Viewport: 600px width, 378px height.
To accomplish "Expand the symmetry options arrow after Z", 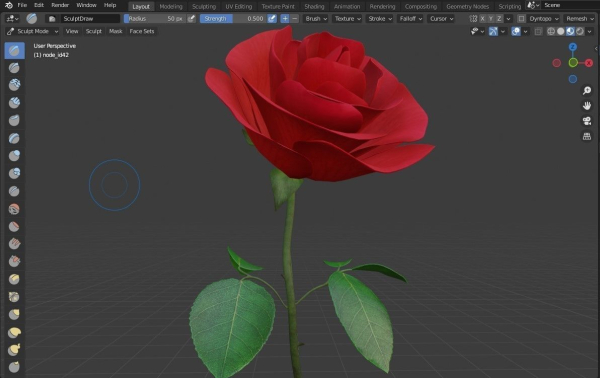I will [508, 19].
